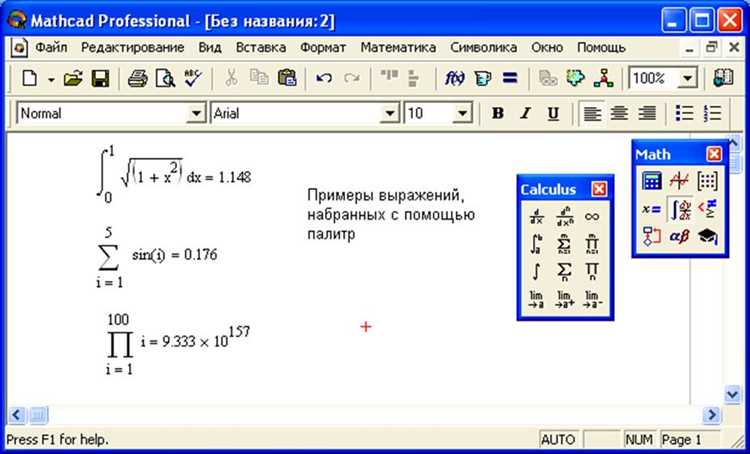
Task: Open the Редактирование menu
Action: 132,48
